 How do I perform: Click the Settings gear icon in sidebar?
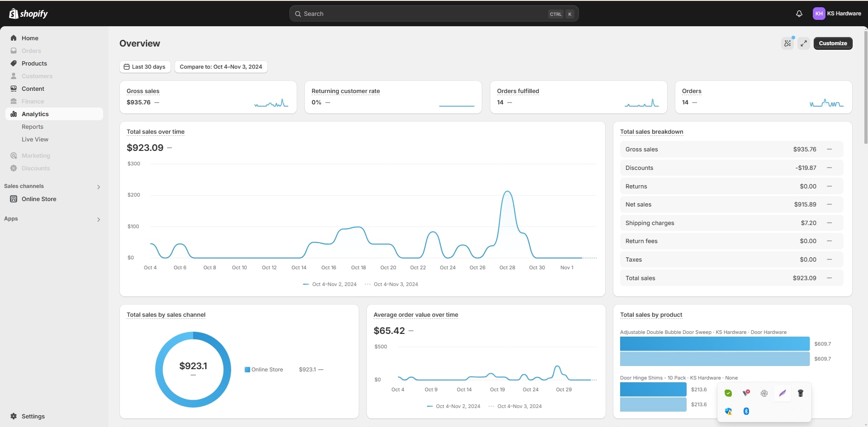click(14, 416)
